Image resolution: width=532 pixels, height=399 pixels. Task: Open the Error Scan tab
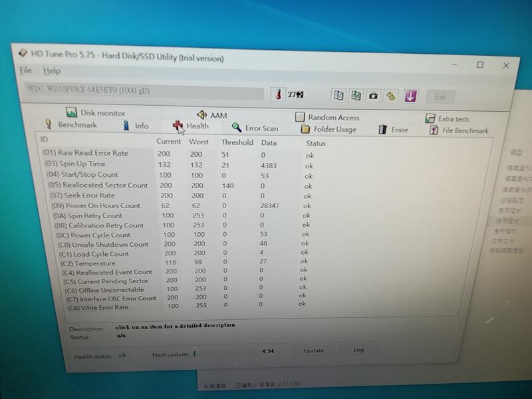pyautogui.click(x=255, y=128)
